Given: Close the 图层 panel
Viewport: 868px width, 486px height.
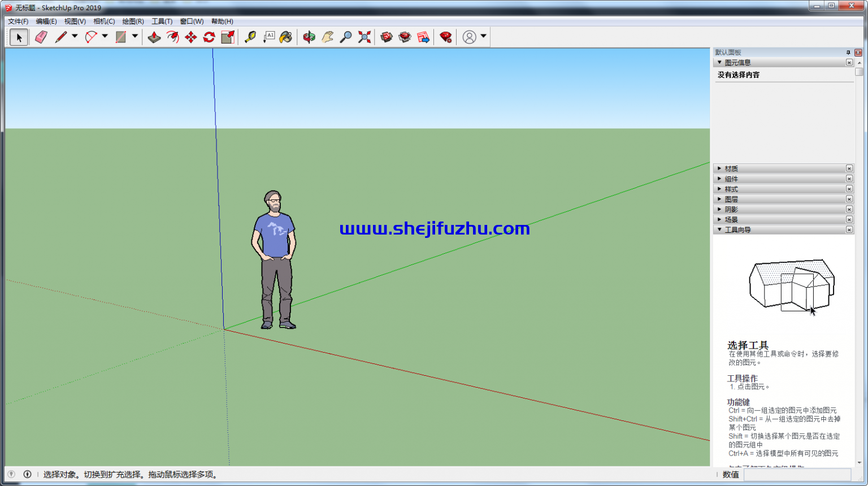Looking at the screenshot, I should point(849,199).
